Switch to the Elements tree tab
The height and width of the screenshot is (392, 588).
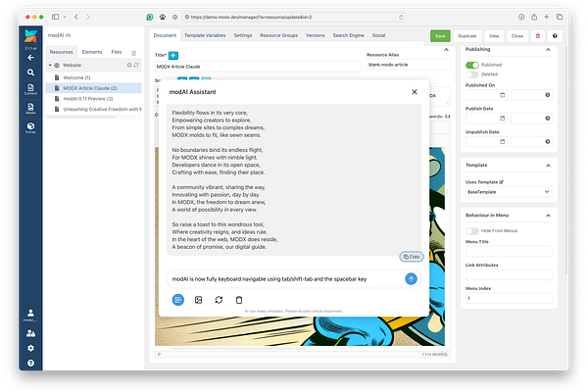[92, 52]
